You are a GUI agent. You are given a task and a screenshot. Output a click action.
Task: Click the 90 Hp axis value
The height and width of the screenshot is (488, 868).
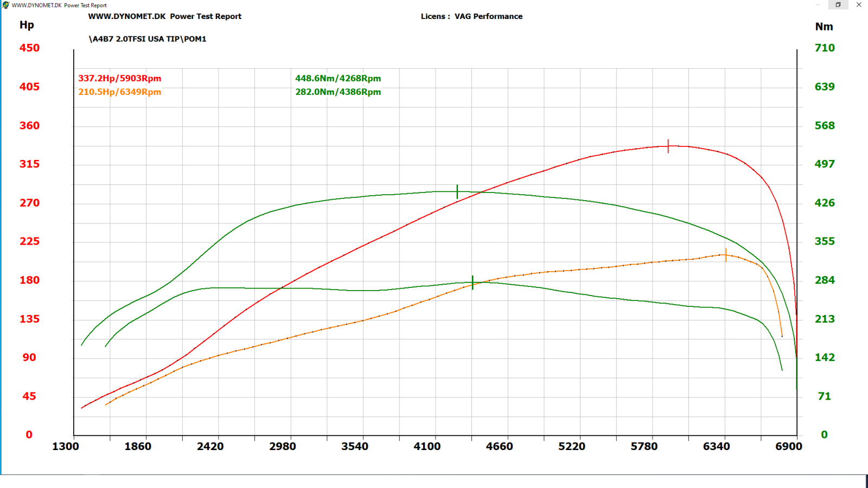29,357
